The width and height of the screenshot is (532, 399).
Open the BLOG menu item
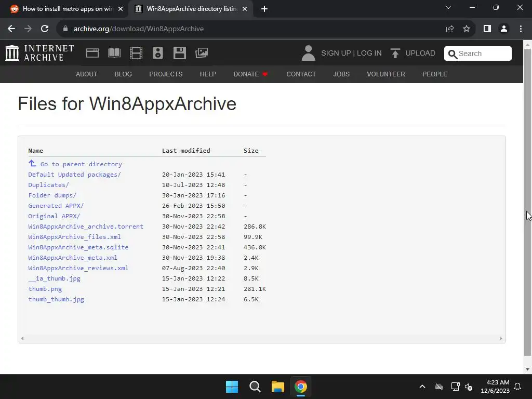123,74
